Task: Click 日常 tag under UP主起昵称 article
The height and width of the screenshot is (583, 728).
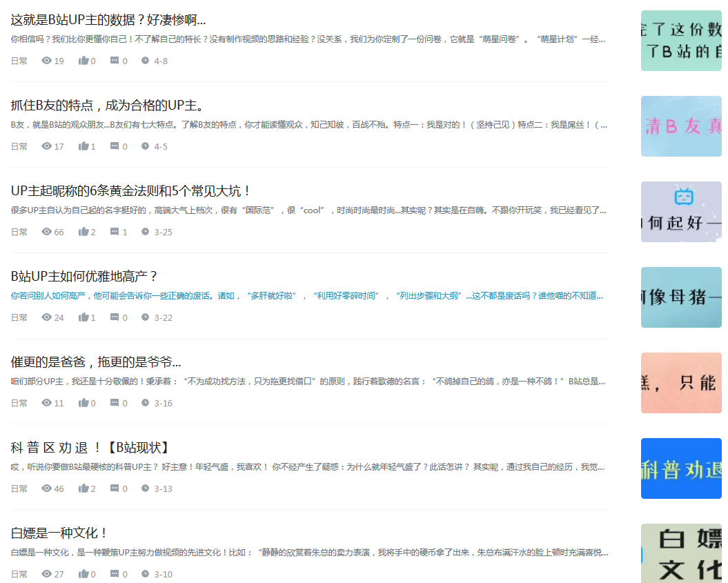Action: 19,232
